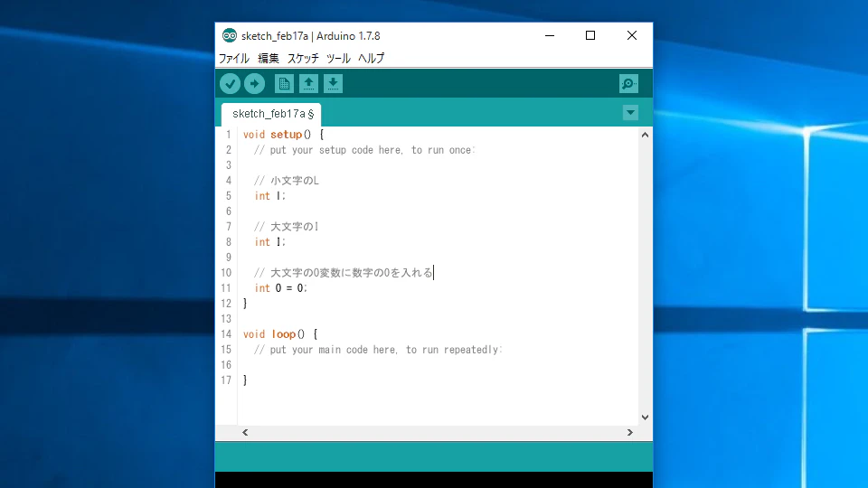Open the ヘルプ menu
This screenshot has height=488, width=868.
click(371, 58)
